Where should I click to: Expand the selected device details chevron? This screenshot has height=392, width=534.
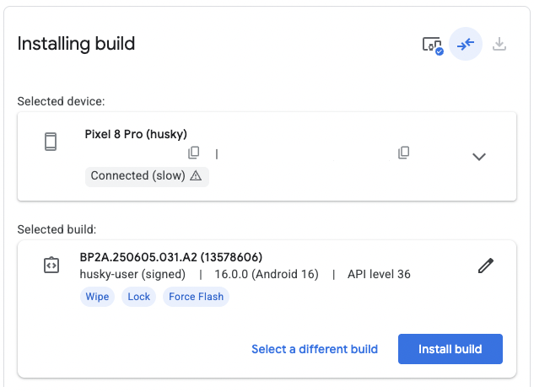479,157
